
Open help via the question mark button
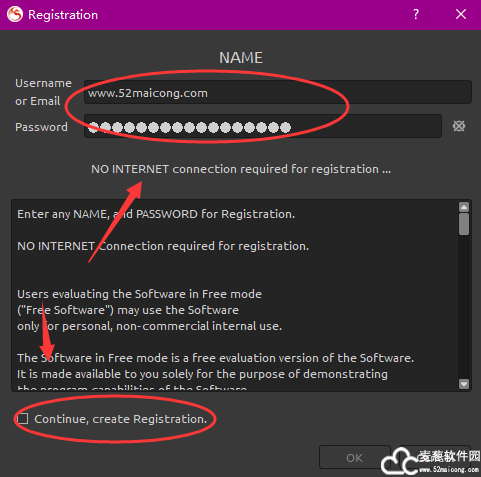(416, 14)
